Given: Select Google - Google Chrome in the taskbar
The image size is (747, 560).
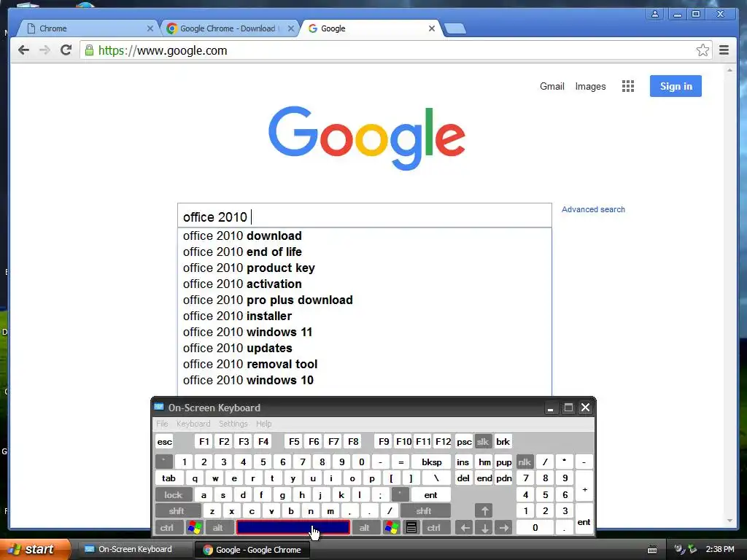Looking at the screenshot, I should point(252,550).
